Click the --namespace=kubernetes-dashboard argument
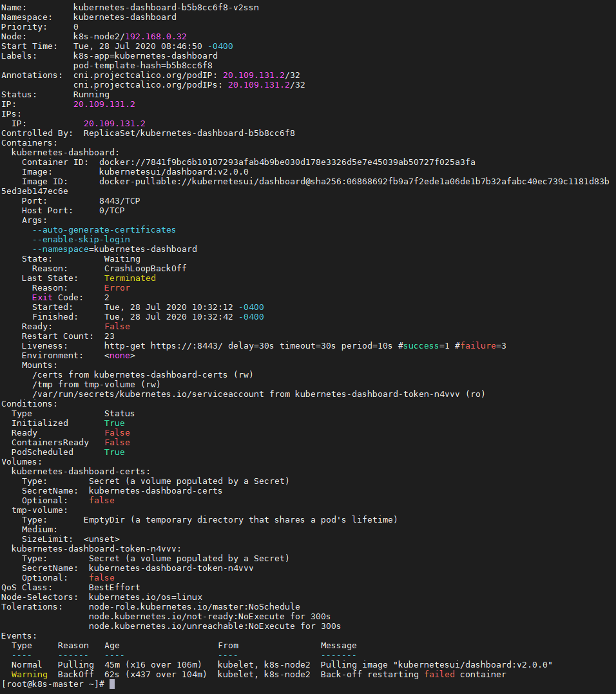 click(x=115, y=249)
